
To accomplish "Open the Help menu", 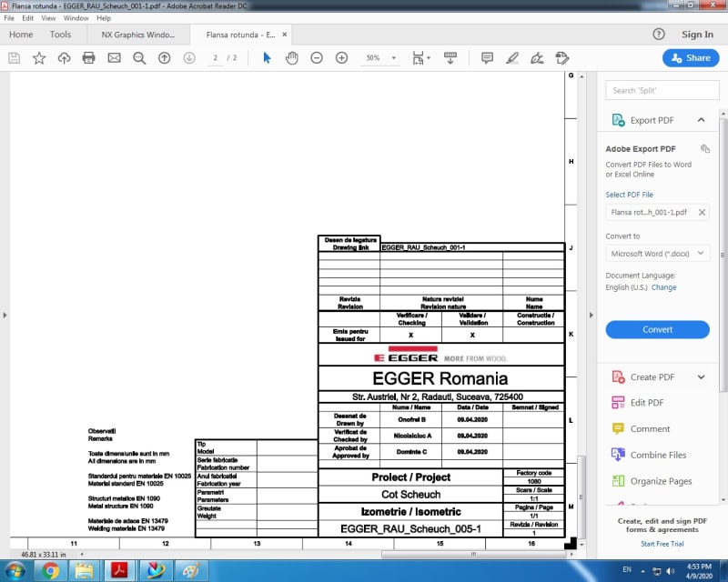I will 104,18.
